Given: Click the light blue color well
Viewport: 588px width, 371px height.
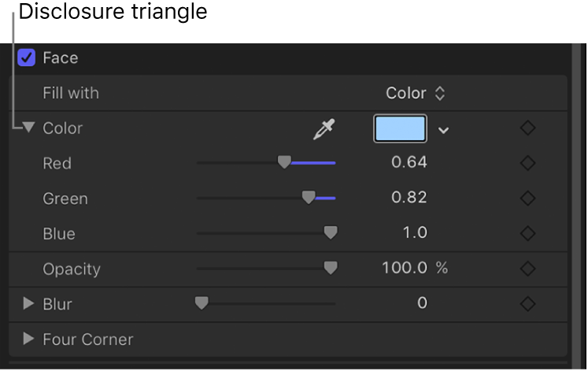Looking at the screenshot, I should pyautogui.click(x=400, y=129).
